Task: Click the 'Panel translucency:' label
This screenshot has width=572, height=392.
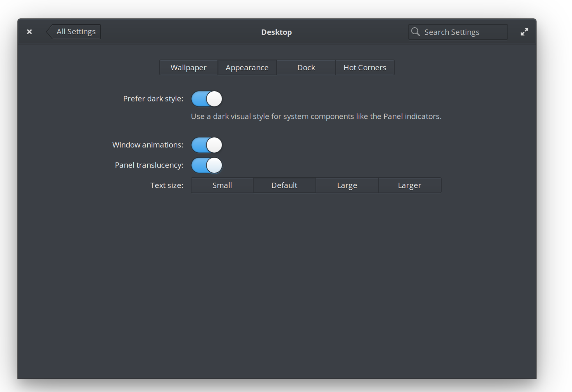Action: (149, 165)
